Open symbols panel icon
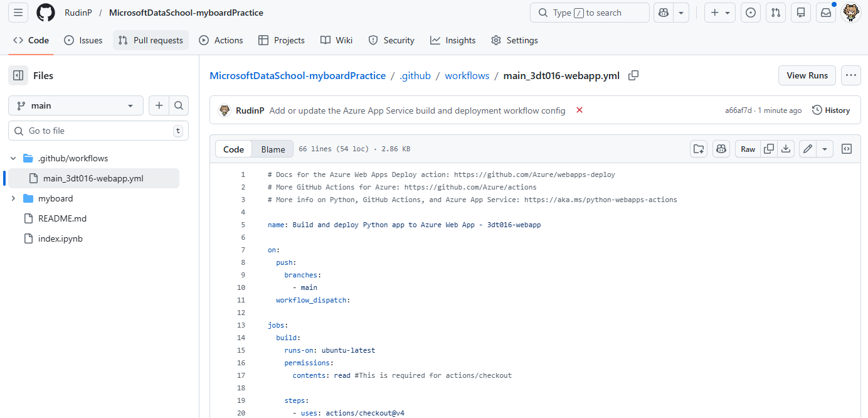The width and height of the screenshot is (868, 418). tap(847, 149)
